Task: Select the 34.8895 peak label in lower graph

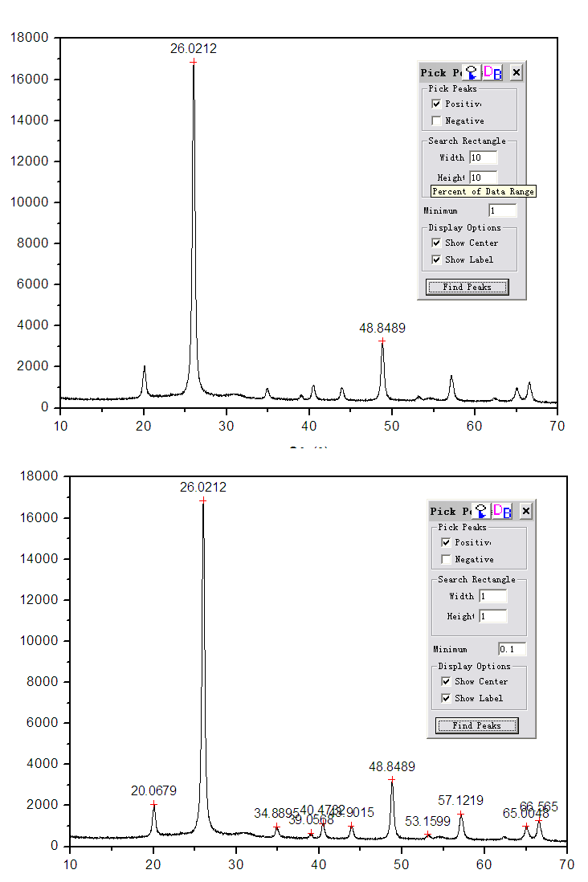Action: (x=276, y=814)
